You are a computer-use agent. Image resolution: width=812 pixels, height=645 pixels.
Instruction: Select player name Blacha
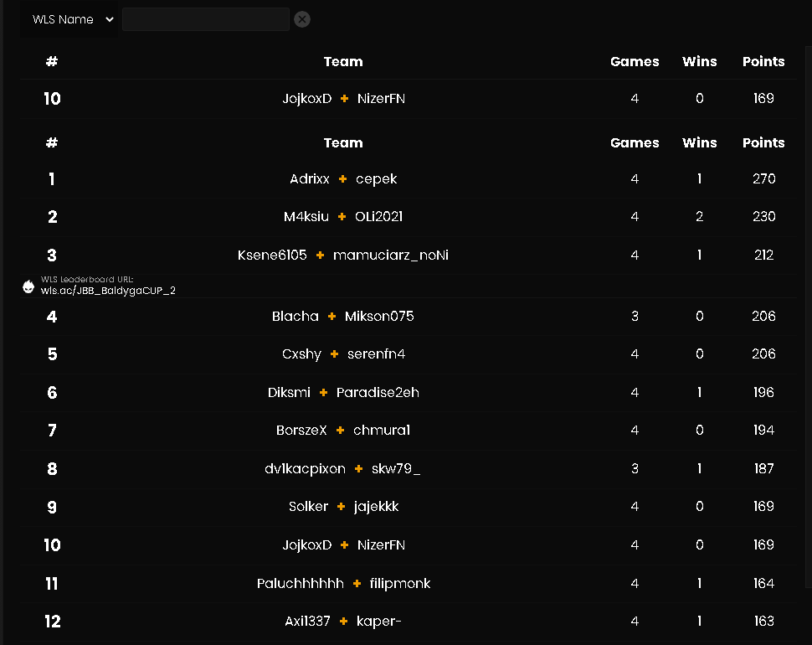[296, 316]
